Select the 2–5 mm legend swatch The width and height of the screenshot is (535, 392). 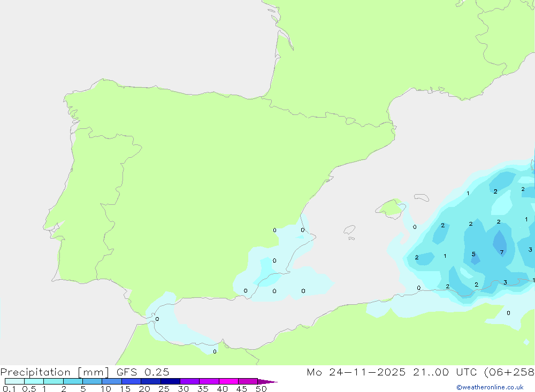pos(73,381)
